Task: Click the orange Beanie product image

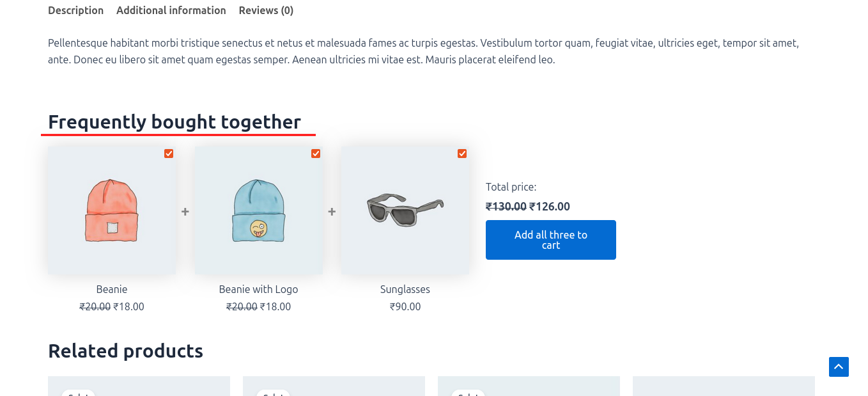Action: pyautogui.click(x=112, y=211)
